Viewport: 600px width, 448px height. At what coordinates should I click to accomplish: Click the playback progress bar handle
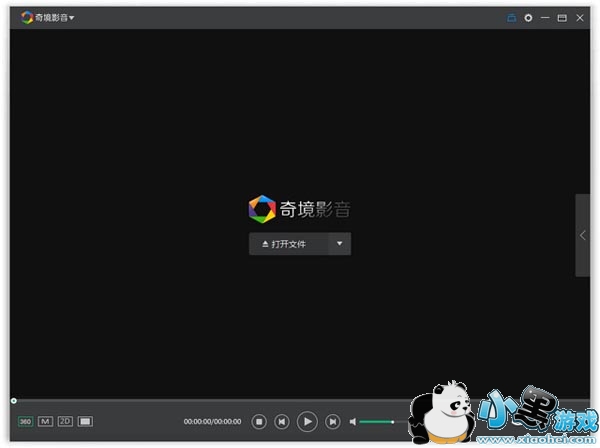pos(14,401)
